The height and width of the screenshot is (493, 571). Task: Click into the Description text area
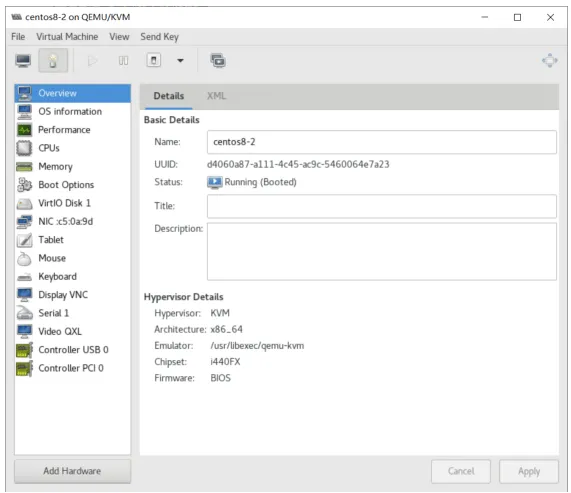point(382,252)
